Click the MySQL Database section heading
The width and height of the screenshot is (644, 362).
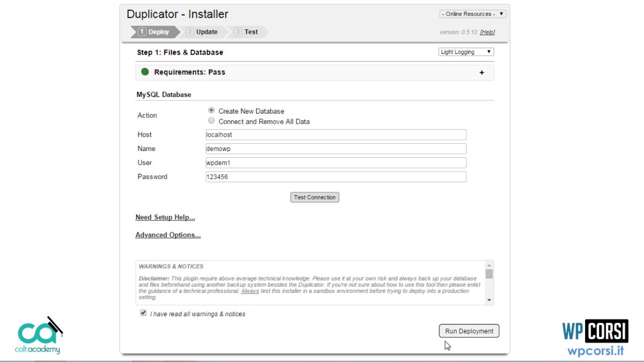click(164, 95)
